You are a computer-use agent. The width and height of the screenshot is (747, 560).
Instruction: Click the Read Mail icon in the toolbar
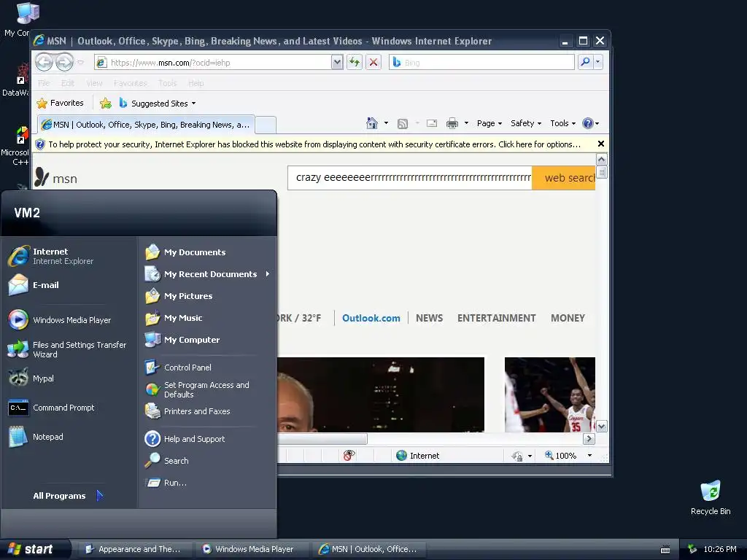pyautogui.click(x=432, y=123)
